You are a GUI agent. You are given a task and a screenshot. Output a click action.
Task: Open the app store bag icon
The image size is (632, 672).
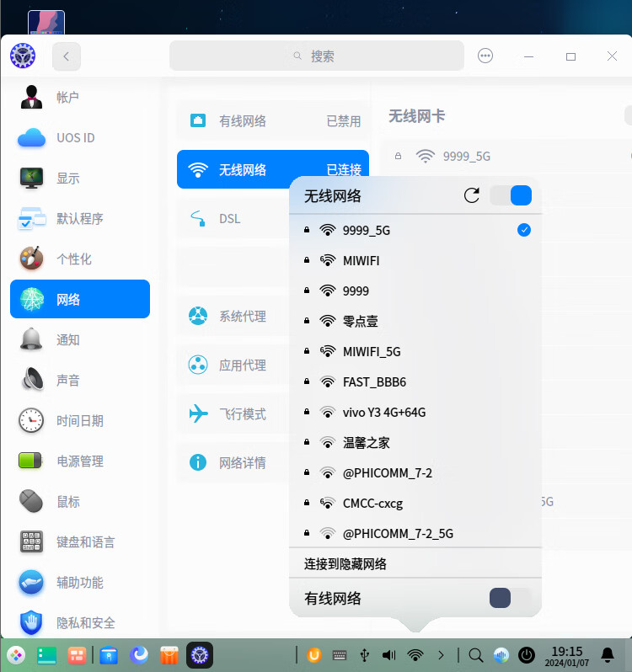[x=169, y=655]
